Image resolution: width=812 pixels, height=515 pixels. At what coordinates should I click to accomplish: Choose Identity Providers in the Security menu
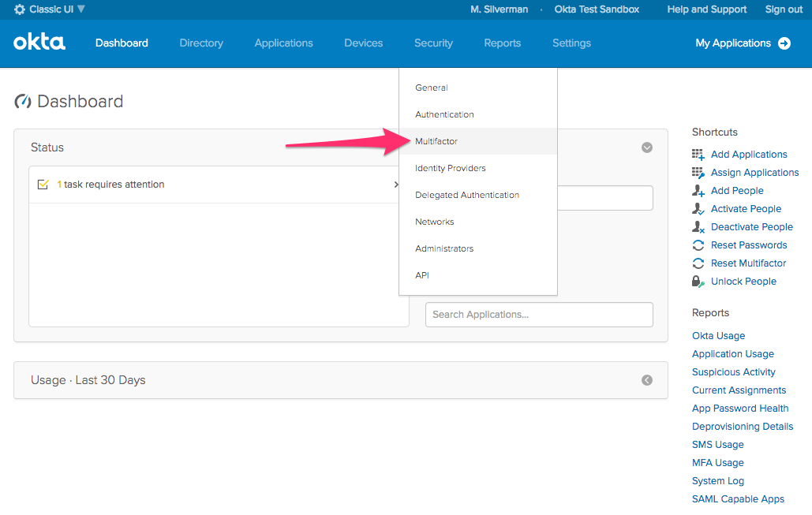pos(450,168)
